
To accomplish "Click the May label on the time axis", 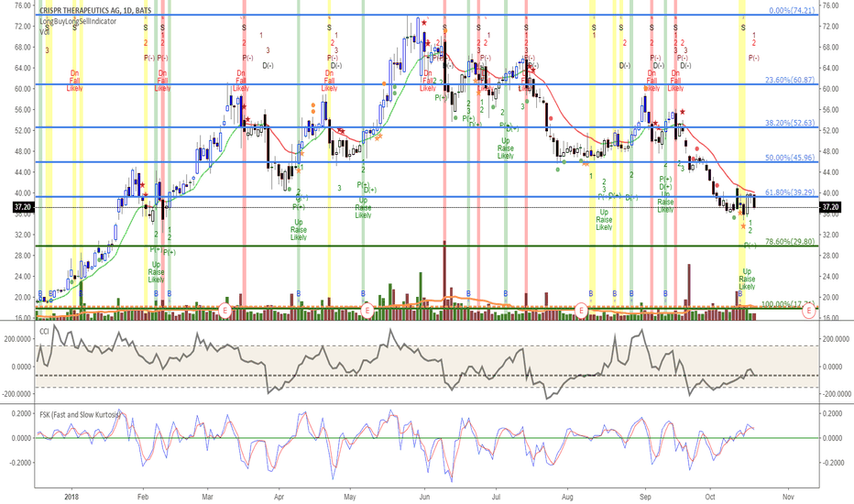I will tap(350, 497).
